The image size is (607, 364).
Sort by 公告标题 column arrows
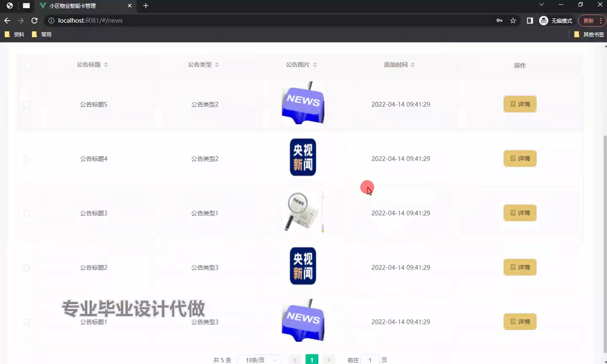tap(106, 65)
